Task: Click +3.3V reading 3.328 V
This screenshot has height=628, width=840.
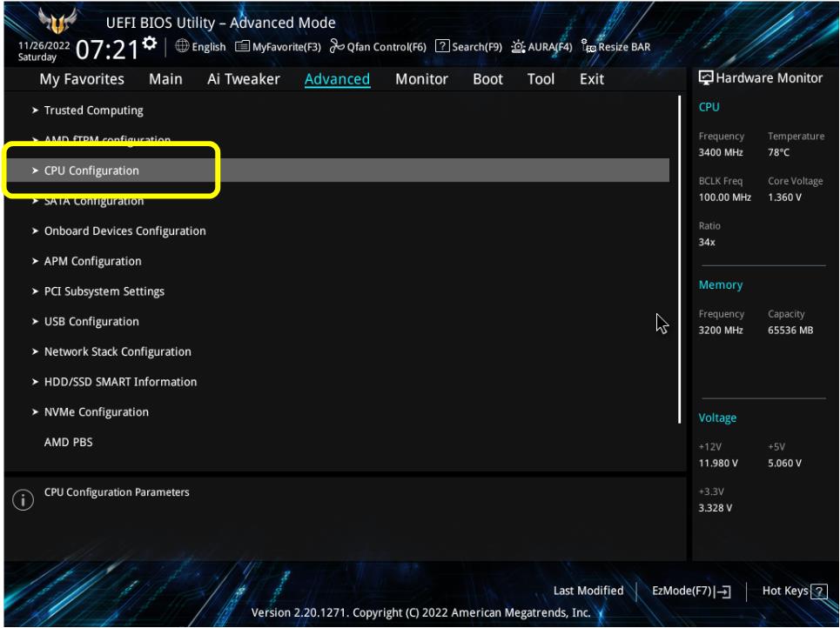Action: [716, 508]
